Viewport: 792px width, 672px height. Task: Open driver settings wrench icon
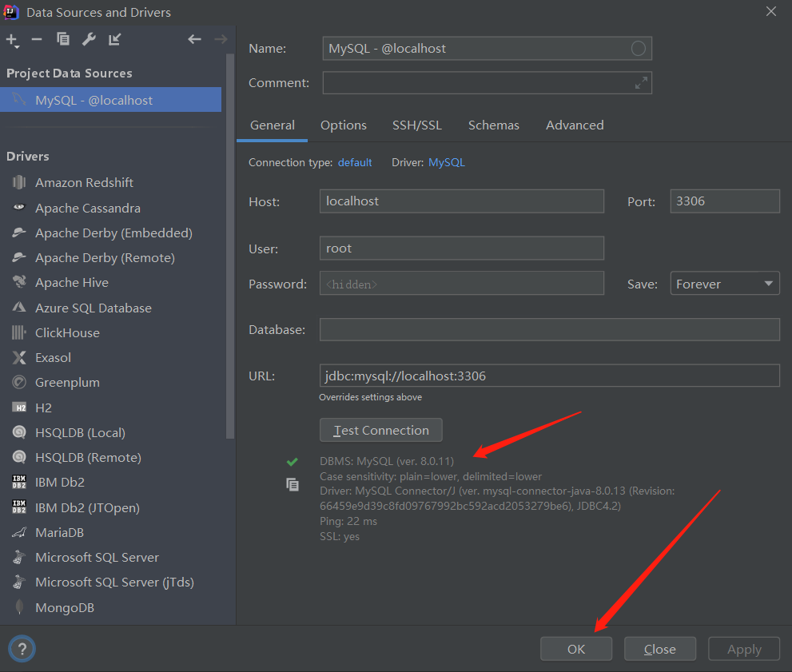(89, 39)
